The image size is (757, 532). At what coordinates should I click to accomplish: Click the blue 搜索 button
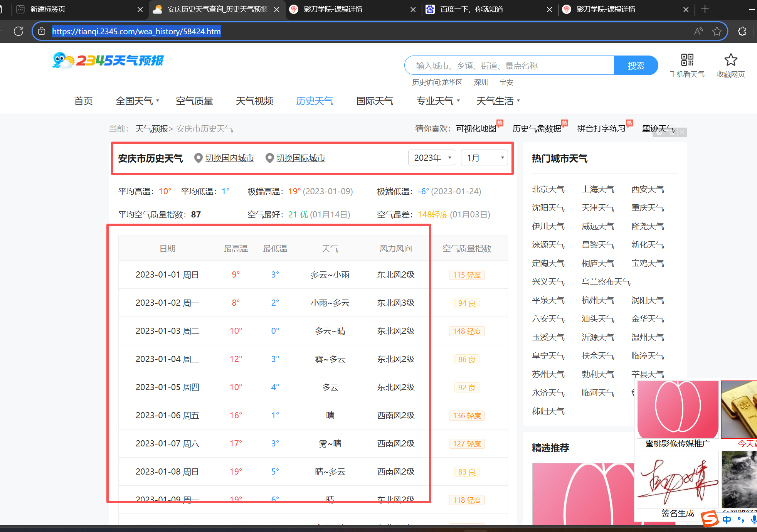click(636, 66)
